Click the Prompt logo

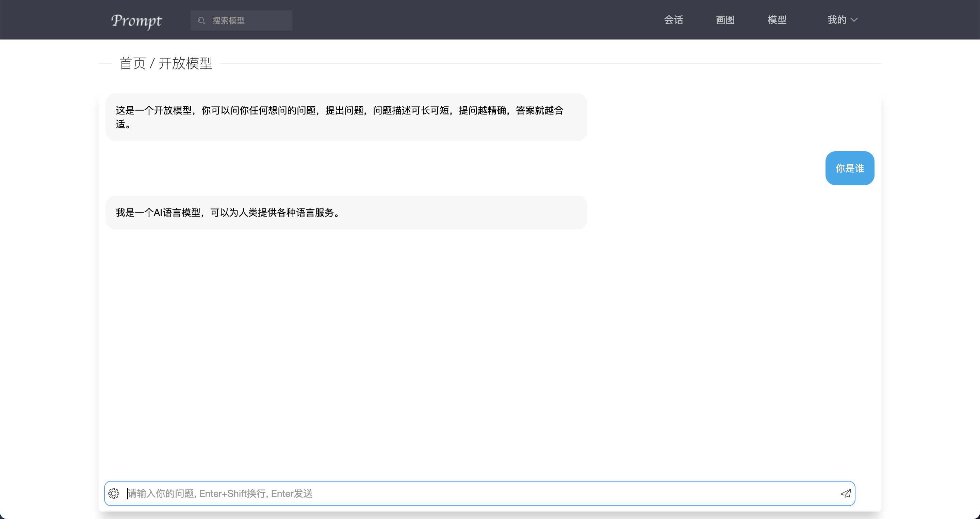click(136, 20)
